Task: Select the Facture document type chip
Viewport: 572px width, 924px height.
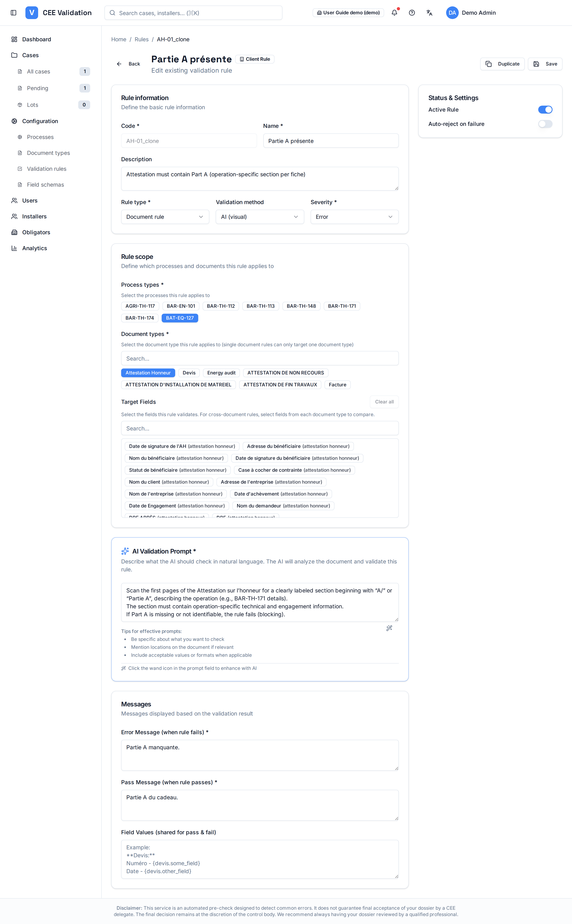Action: (337, 385)
